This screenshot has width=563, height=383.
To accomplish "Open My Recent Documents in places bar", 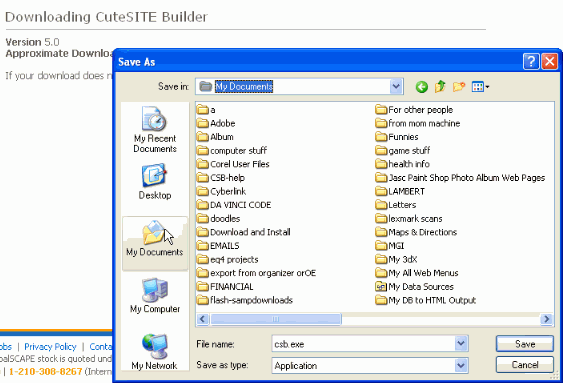I will click(155, 129).
